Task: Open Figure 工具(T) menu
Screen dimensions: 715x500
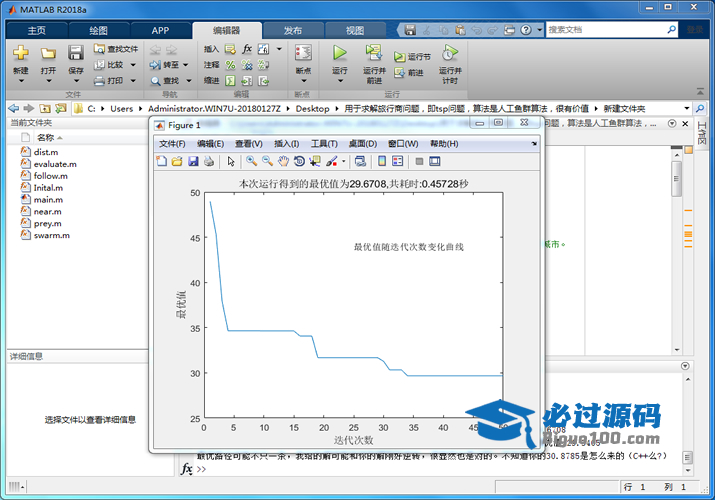Action: point(324,144)
